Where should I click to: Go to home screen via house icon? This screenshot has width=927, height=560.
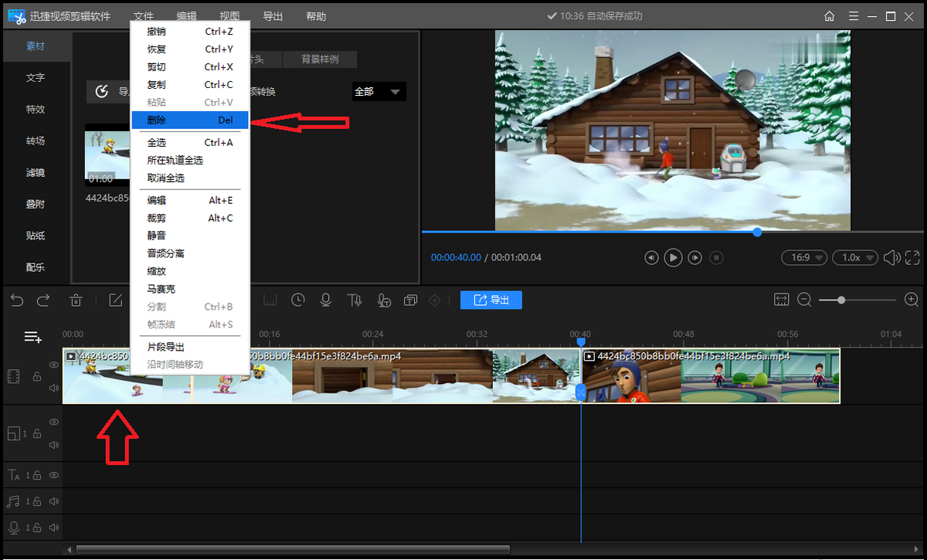(830, 16)
